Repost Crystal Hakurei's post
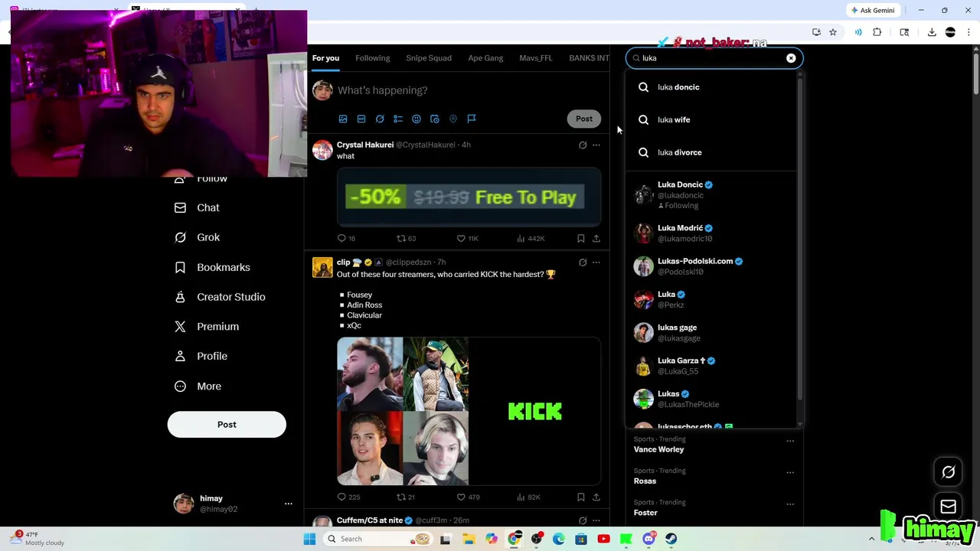Image resolution: width=980 pixels, height=551 pixels. [406, 239]
